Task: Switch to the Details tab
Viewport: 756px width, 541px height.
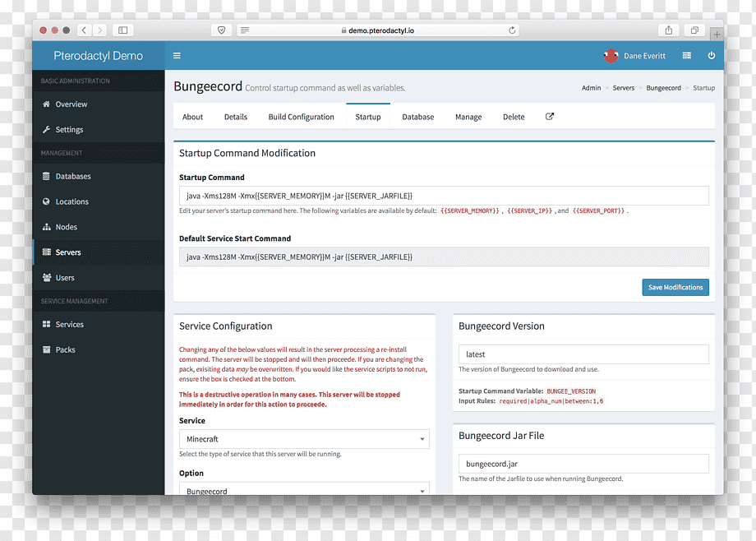Action: click(236, 117)
